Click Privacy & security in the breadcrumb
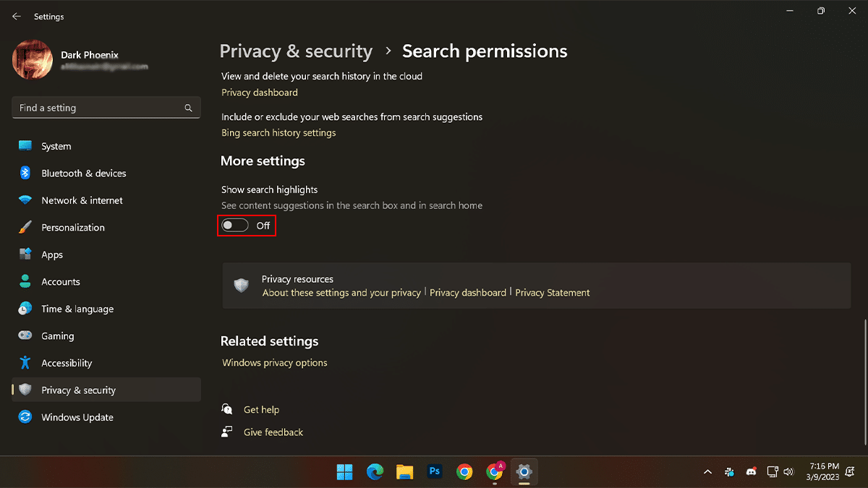This screenshot has width=868, height=488. [296, 51]
